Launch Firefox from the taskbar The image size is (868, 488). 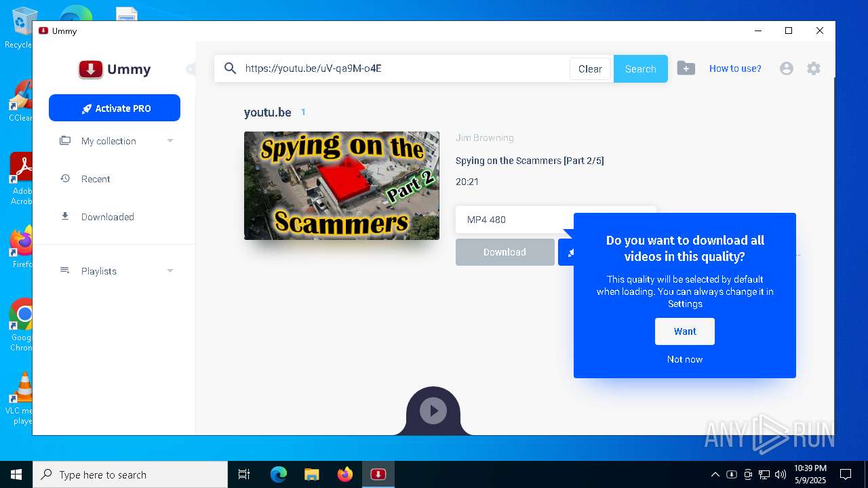tap(345, 474)
